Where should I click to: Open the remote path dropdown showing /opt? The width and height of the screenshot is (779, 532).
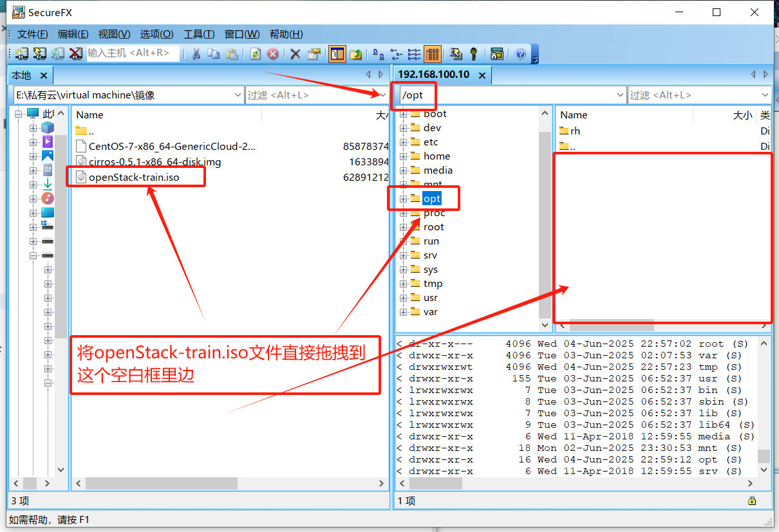(x=620, y=95)
